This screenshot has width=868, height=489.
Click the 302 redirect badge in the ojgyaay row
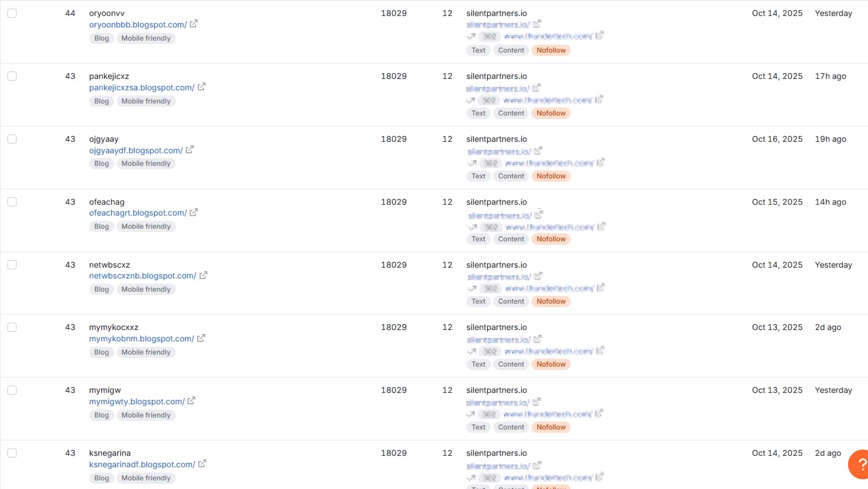(490, 162)
